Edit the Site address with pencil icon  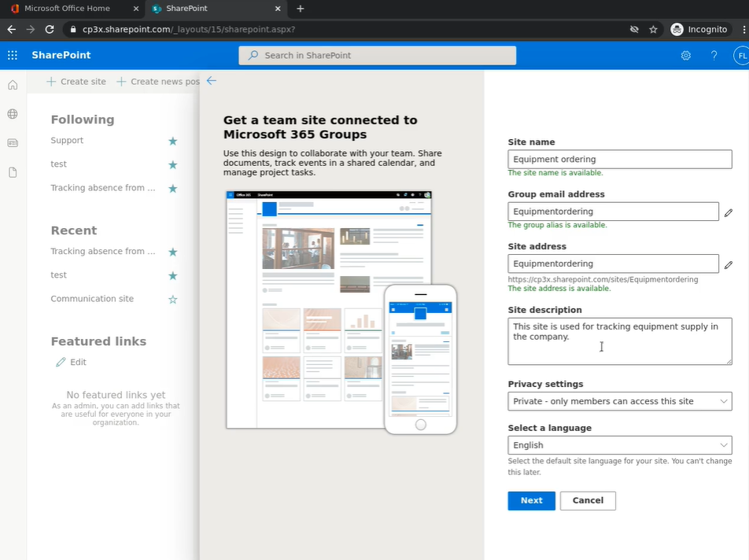click(x=728, y=264)
